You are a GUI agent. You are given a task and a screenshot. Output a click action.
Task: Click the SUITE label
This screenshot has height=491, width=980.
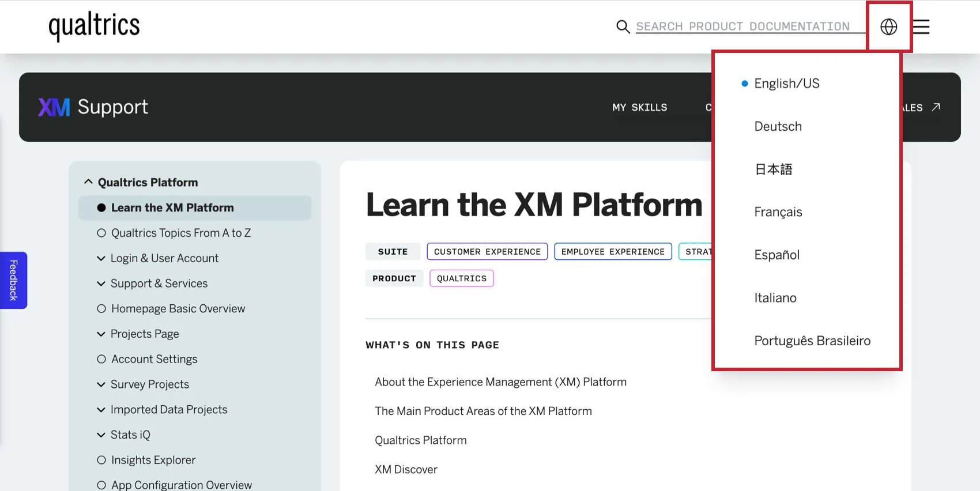[393, 252]
